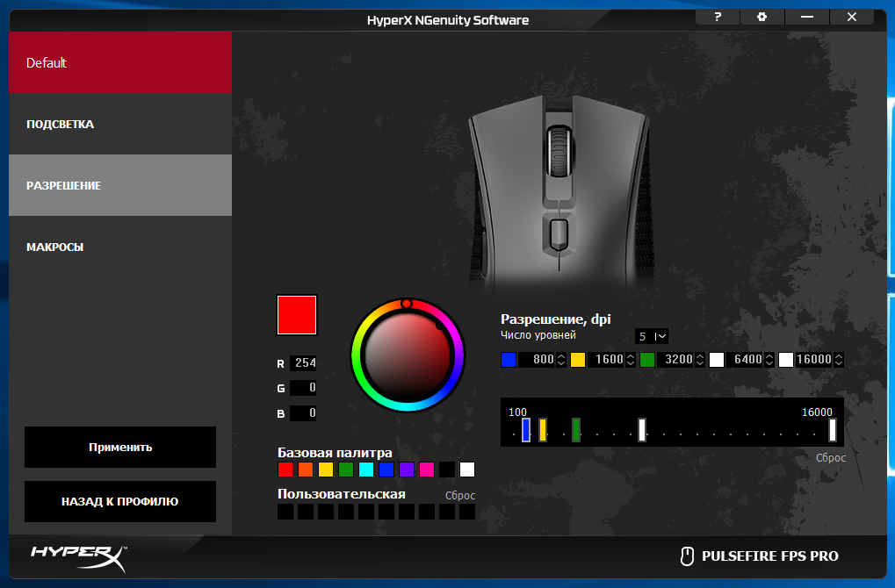The image size is (895, 588).
Task: Decrease the 16000 DPI value with its down arrow
Action: click(x=837, y=362)
